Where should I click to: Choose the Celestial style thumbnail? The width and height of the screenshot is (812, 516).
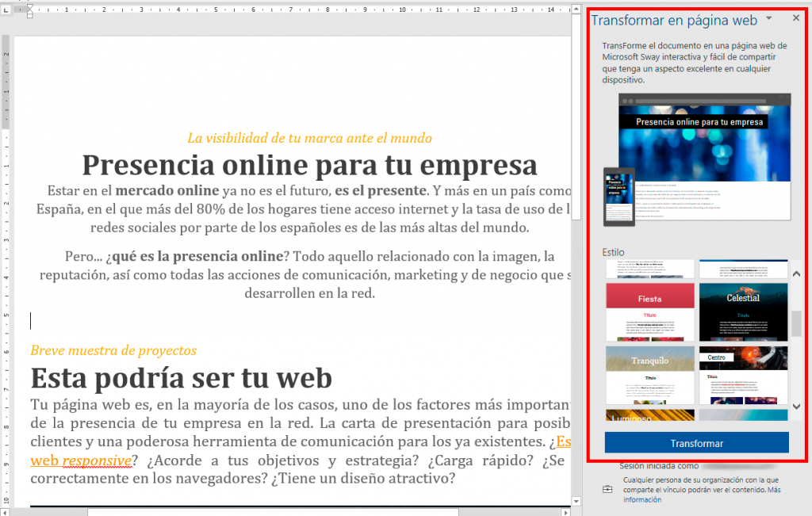click(x=743, y=312)
